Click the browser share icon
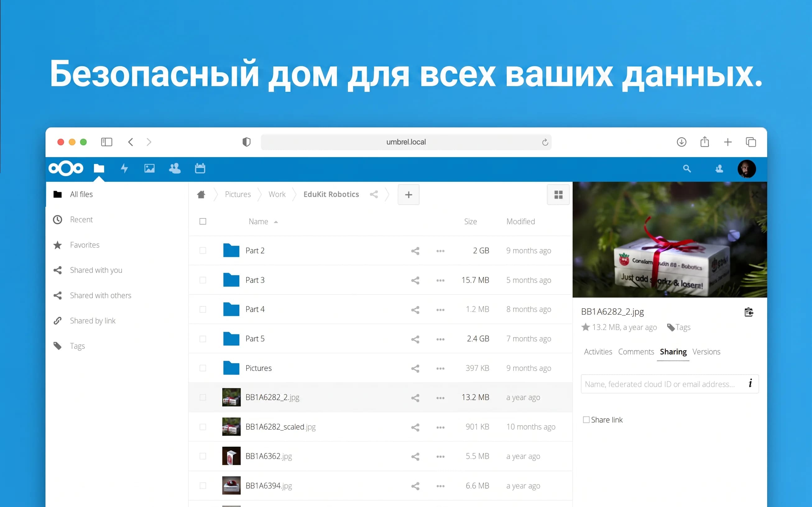812x507 pixels. pos(705,141)
